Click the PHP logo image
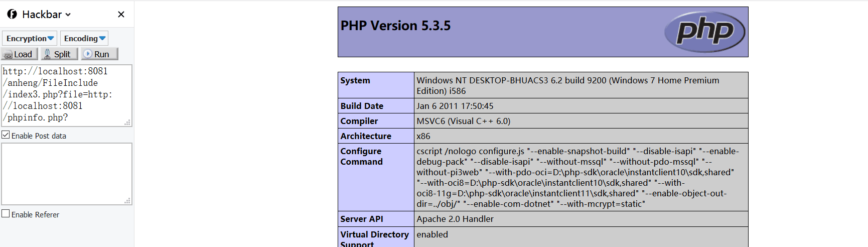Viewport: 868px width, 247px height. (704, 32)
